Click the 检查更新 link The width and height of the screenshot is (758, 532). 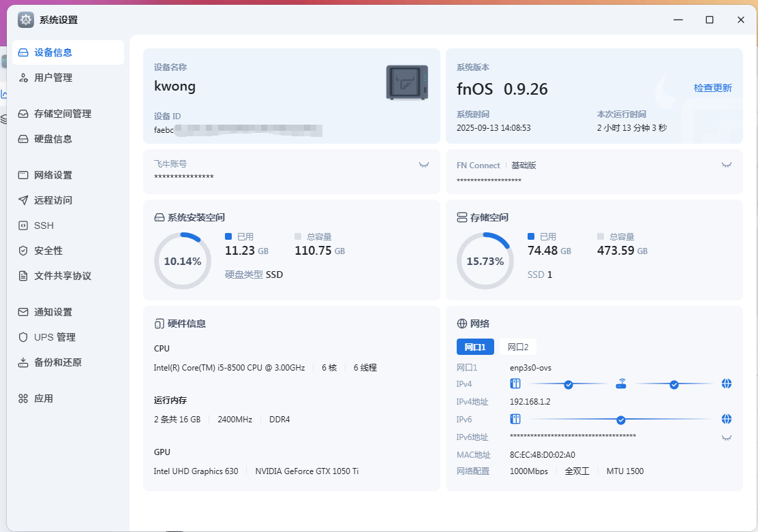coord(712,88)
